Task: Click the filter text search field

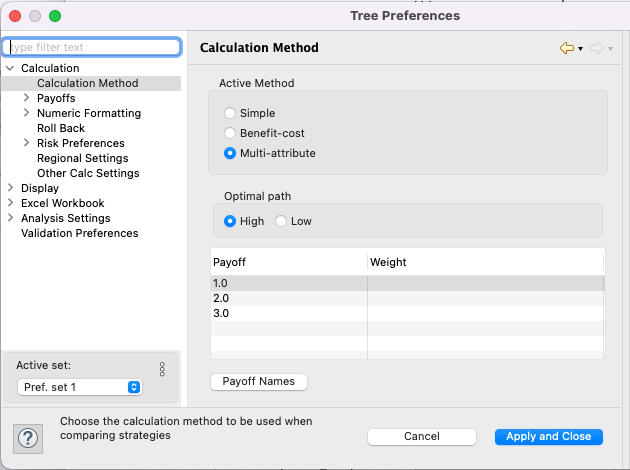Action: coord(92,47)
